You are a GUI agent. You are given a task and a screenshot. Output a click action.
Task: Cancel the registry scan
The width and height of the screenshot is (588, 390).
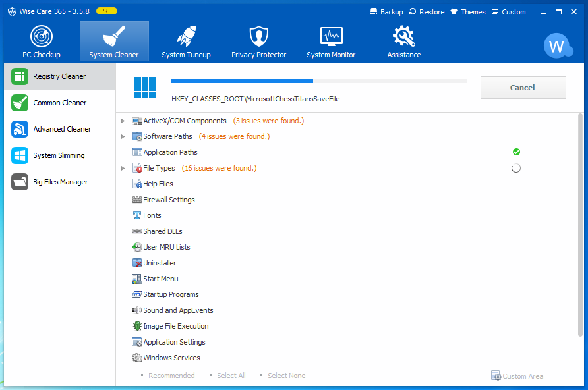click(523, 88)
